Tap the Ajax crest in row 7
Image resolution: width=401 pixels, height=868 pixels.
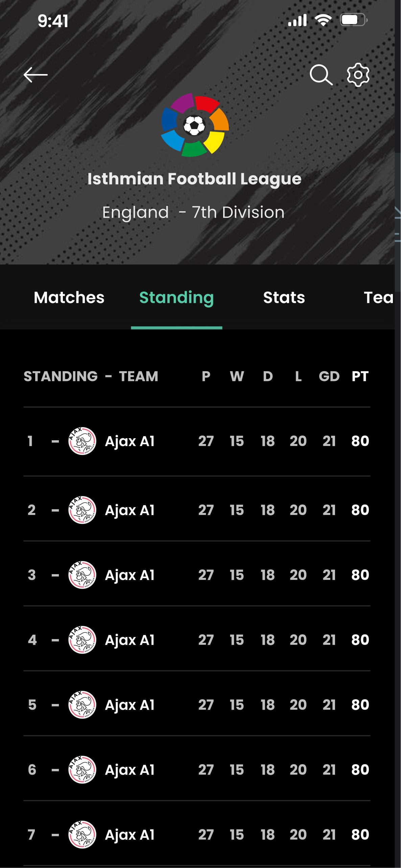82,835
